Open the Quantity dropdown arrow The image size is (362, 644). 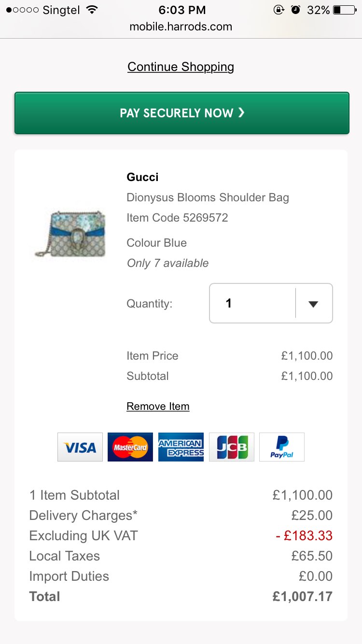(x=314, y=304)
